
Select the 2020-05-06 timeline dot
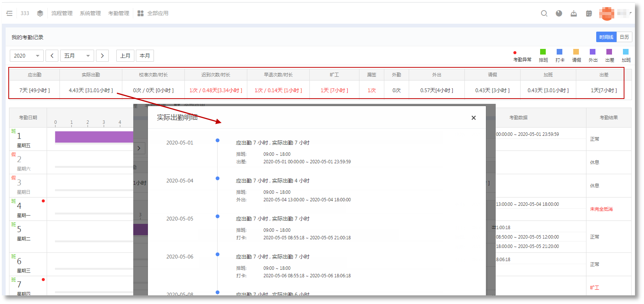[x=218, y=254]
